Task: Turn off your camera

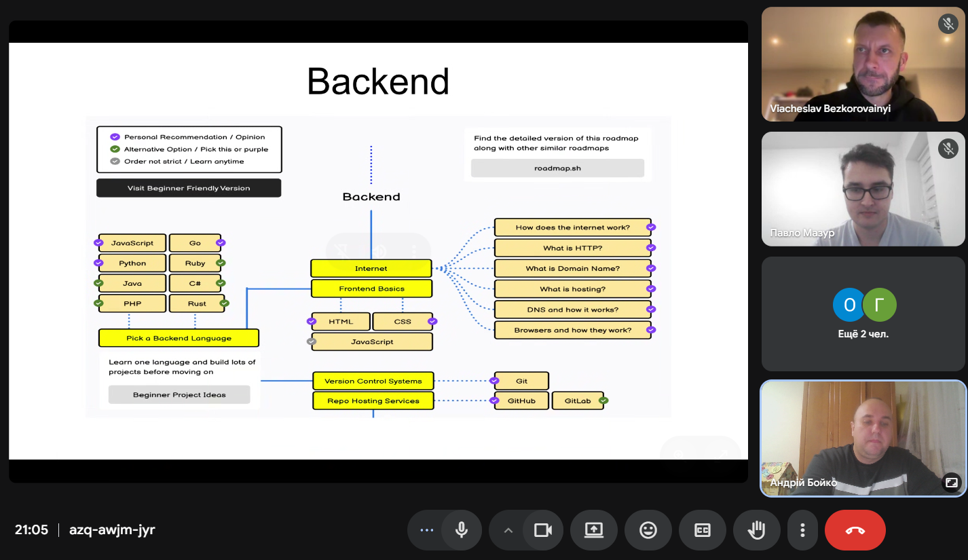Action: [544, 530]
